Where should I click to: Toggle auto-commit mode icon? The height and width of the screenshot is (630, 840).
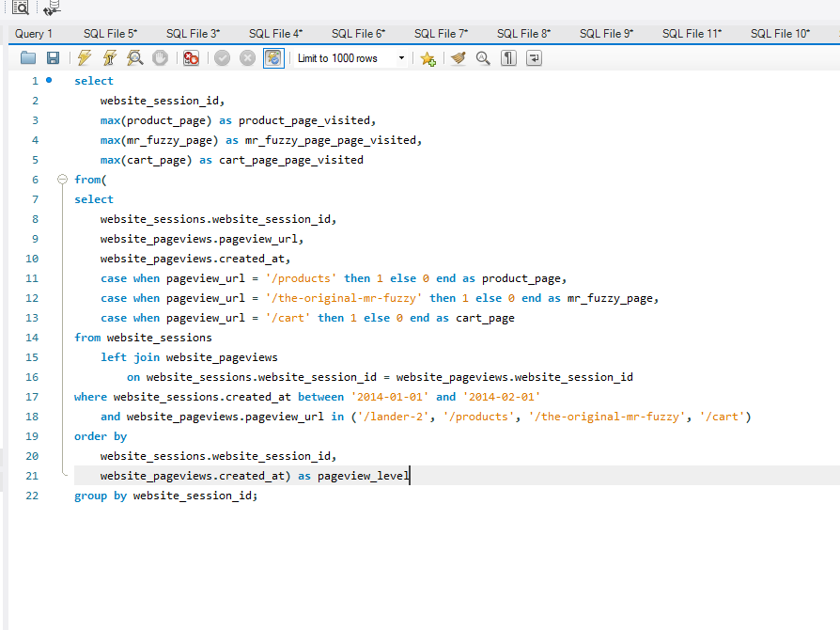coord(273,58)
